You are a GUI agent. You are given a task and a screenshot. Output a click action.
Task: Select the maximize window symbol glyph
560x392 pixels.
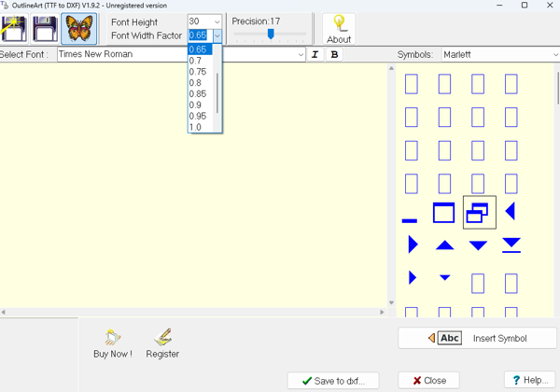tap(444, 213)
